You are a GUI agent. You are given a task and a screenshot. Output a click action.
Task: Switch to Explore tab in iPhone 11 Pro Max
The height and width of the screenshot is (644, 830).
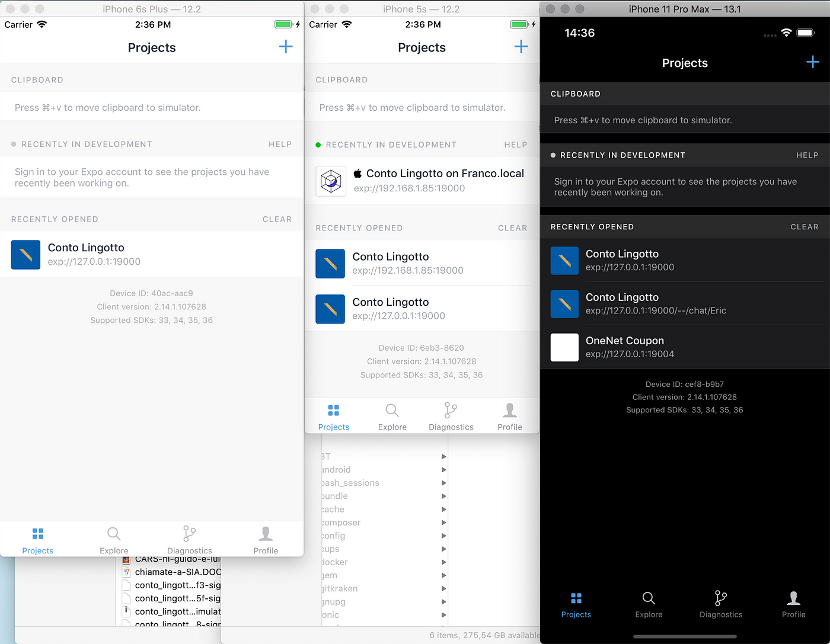[x=649, y=605]
